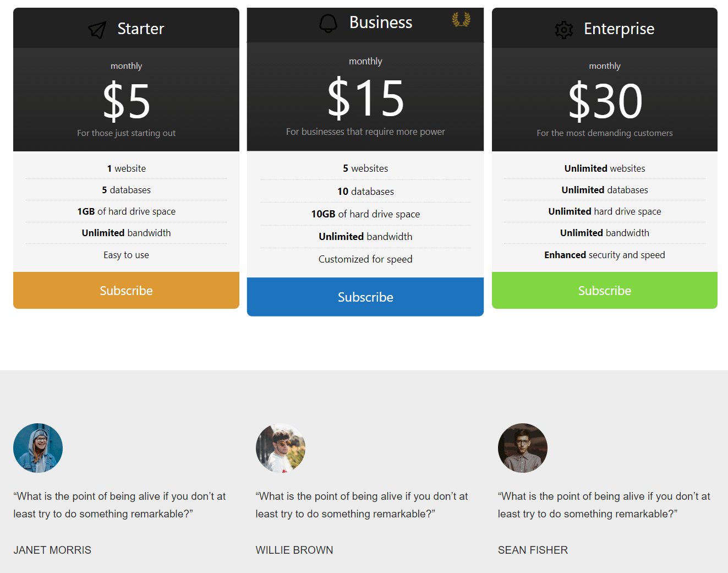Image resolution: width=728 pixels, height=573 pixels.
Task: Subscribe to the Enterprise plan
Action: click(604, 290)
